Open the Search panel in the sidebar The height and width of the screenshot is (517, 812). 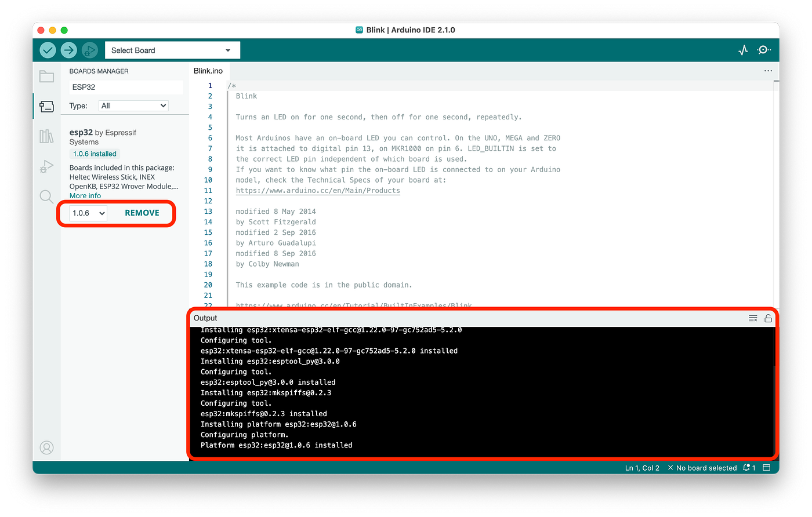(46, 196)
